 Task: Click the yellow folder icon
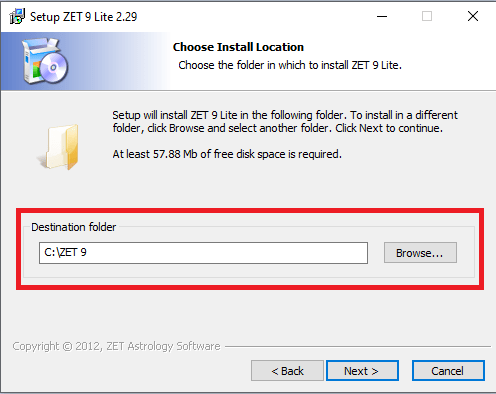click(59, 147)
